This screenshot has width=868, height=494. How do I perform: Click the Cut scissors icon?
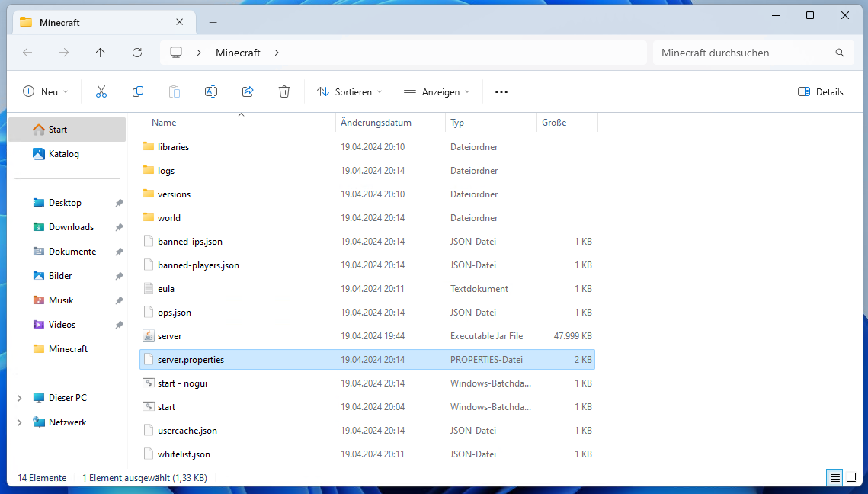click(x=101, y=92)
